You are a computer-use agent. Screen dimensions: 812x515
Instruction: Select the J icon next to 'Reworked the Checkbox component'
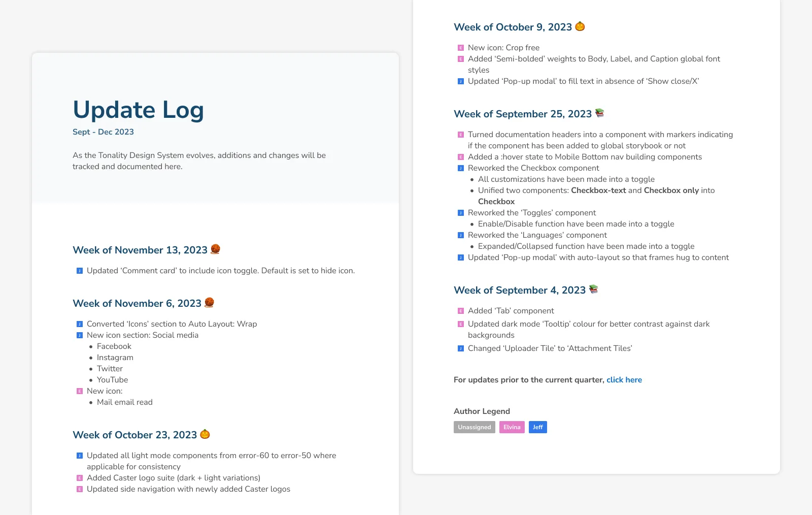click(460, 168)
